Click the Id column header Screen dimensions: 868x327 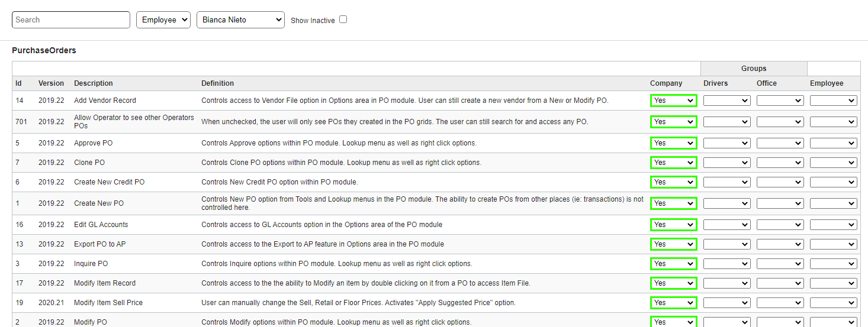(x=18, y=83)
